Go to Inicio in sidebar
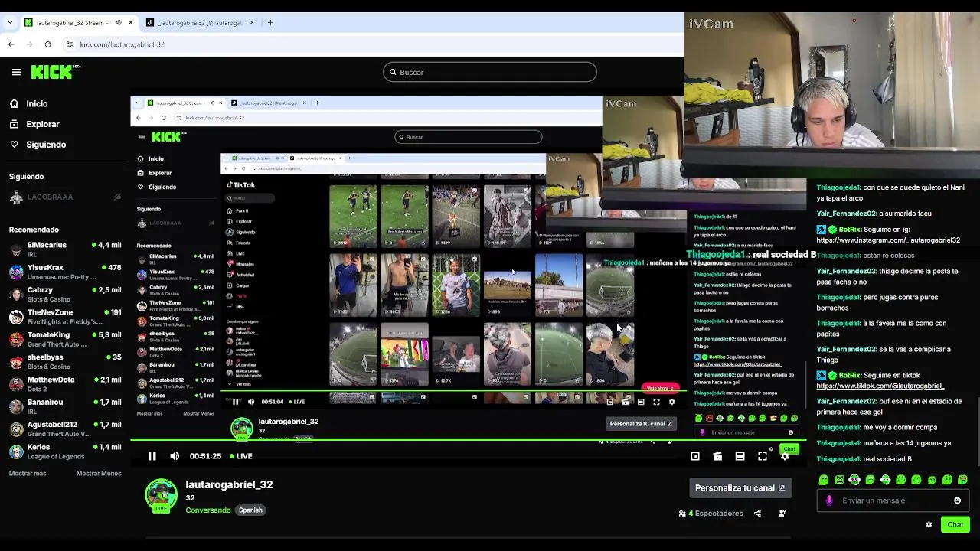This screenshot has width=980, height=551. 28,104
